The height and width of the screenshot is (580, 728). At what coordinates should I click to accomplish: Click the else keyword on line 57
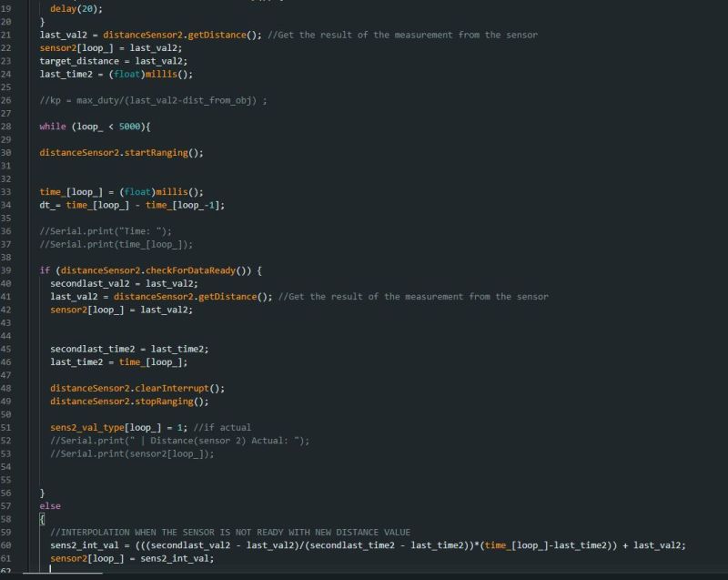(x=50, y=505)
